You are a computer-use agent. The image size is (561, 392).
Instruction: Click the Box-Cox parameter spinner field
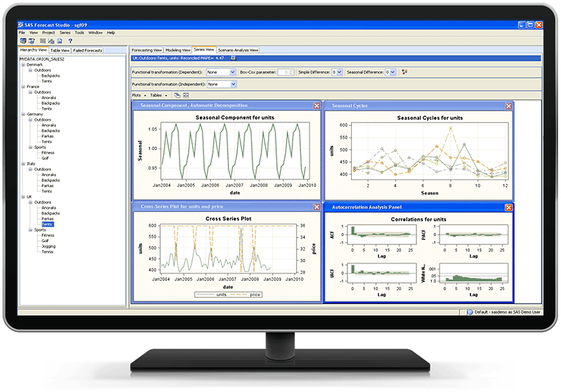[x=282, y=72]
